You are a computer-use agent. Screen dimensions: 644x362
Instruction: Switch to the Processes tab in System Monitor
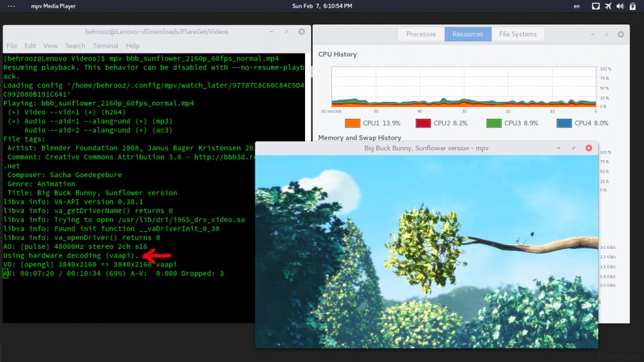[x=421, y=34]
